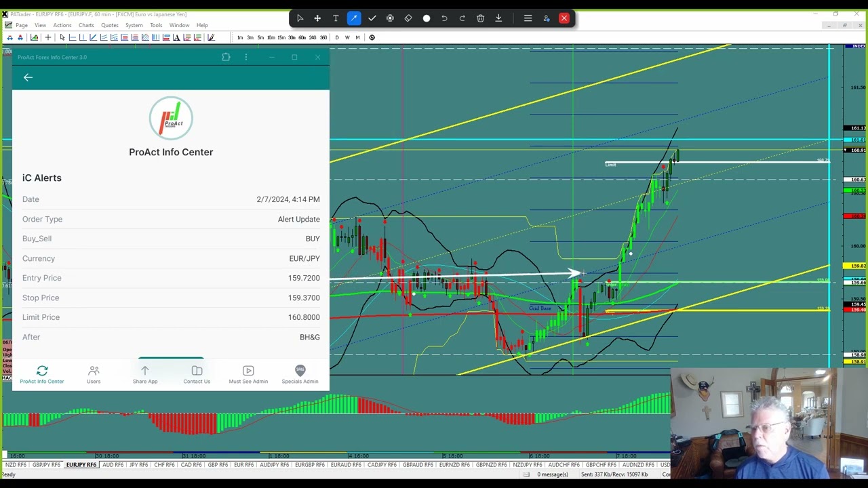Clear annotations with the trash icon
The image size is (868, 488).
[480, 18]
